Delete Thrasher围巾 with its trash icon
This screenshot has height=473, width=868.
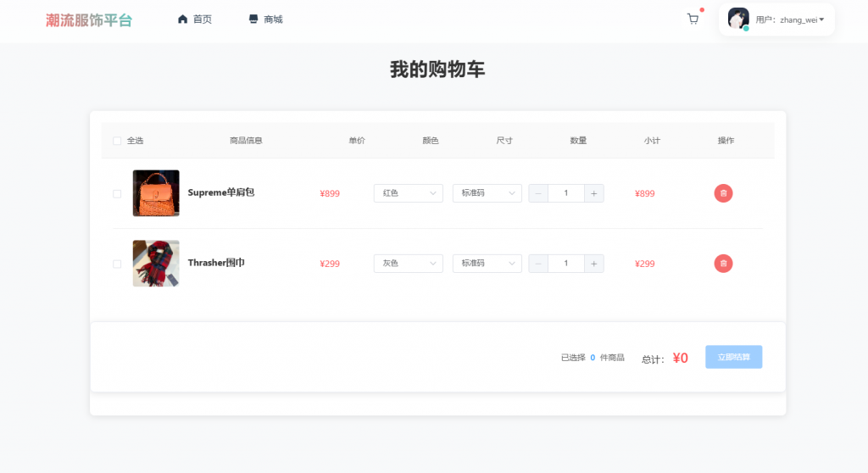(x=723, y=264)
